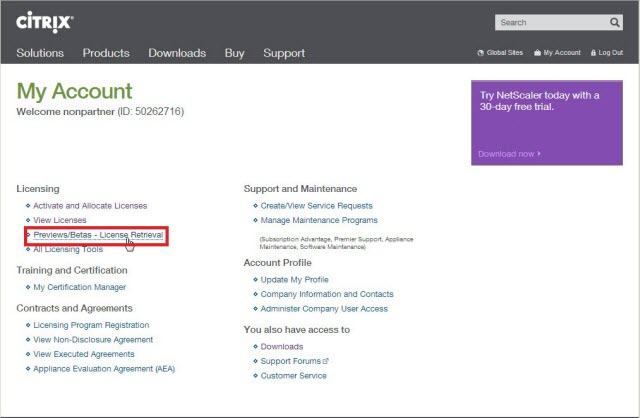Click the Log Out lock icon

pos(590,53)
